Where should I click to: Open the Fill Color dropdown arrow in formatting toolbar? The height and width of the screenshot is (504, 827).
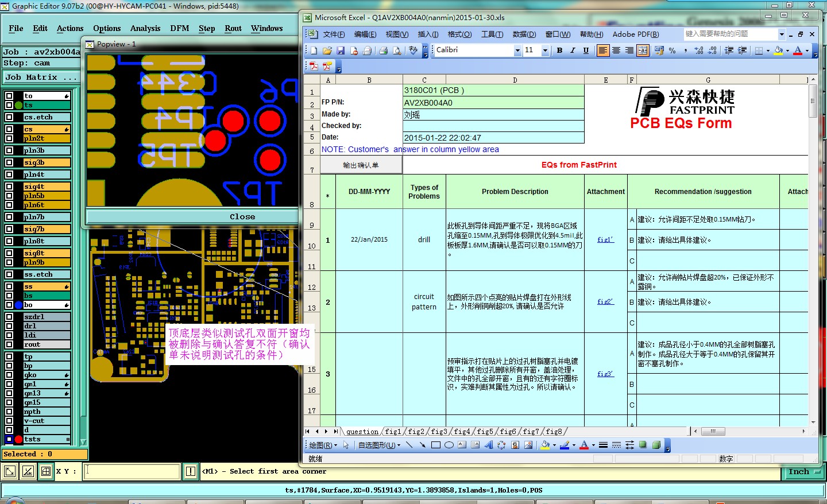pyautogui.click(x=787, y=51)
